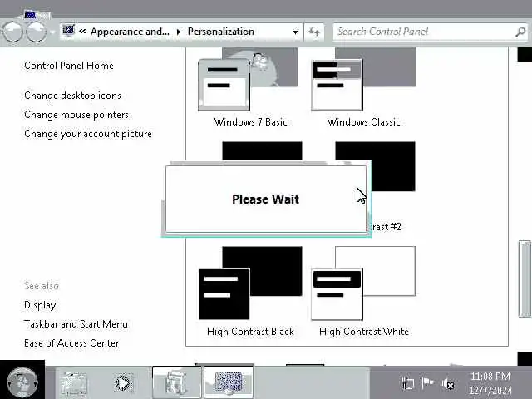Image resolution: width=532 pixels, height=399 pixels.
Task: Open the Display link under See also
Action: tap(40, 305)
